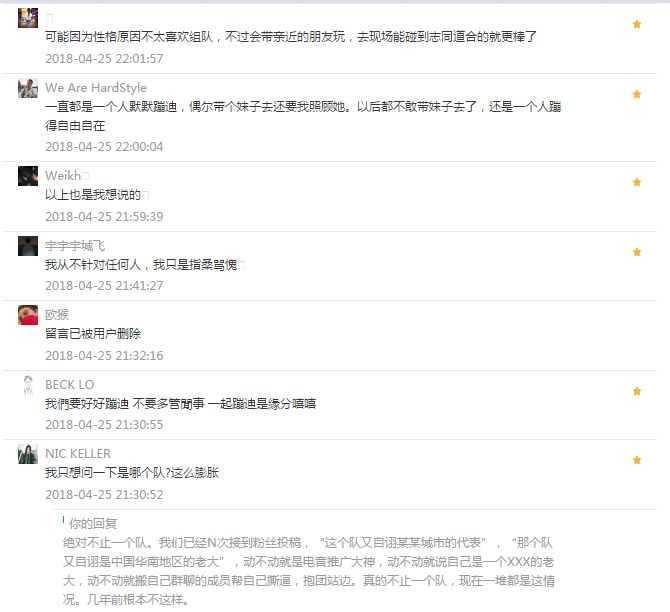
Task: Click the topmost commenter's avatar
Action: pos(28,18)
